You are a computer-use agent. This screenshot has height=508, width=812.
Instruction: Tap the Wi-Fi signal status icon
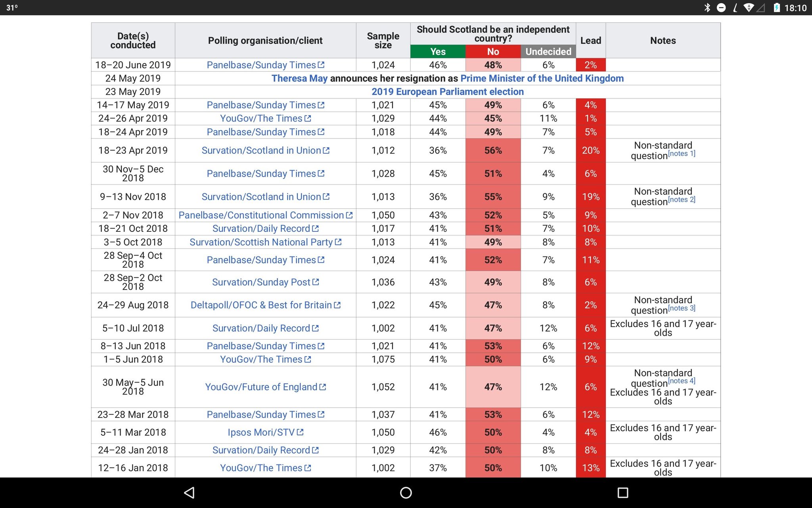[748, 8]
